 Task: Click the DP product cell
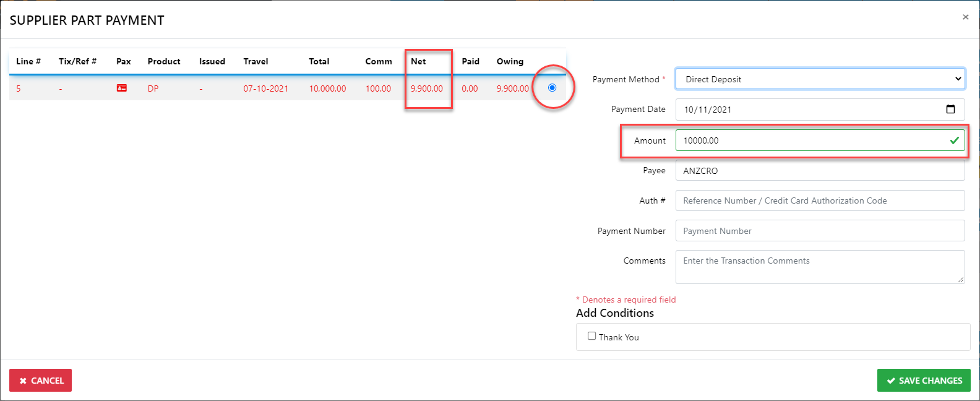coord(153,88)
